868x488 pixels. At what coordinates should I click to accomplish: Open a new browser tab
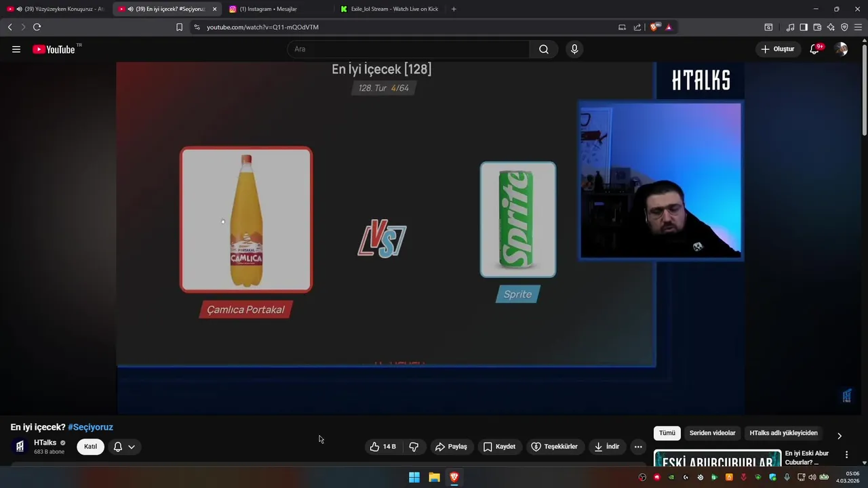(454, 9)
